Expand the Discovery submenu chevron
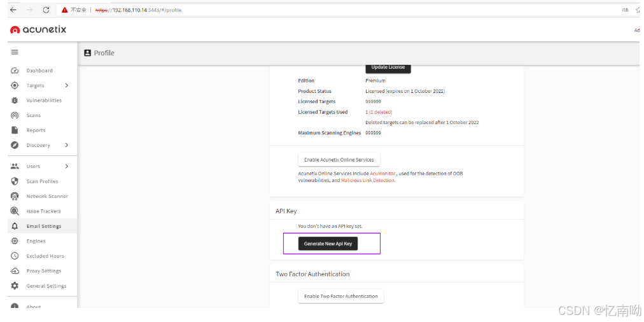Viewport: 644px width, 322px height. [x=67, y=145]
